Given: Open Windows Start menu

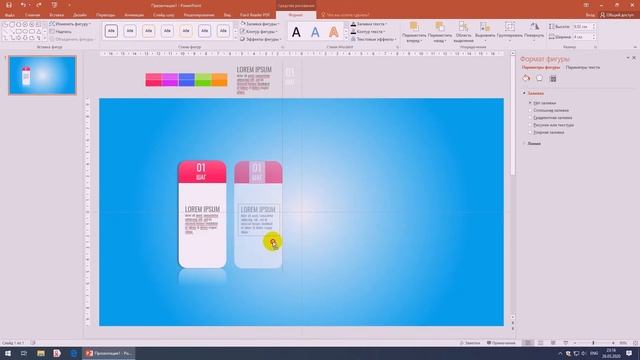Looking at the screenshot, I should pos(7,353).
